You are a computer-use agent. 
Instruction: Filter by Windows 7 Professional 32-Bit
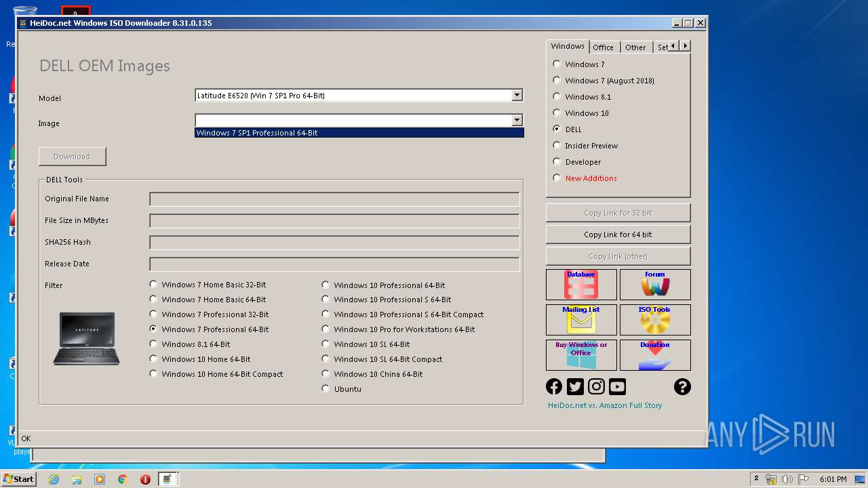pos(209,314)
